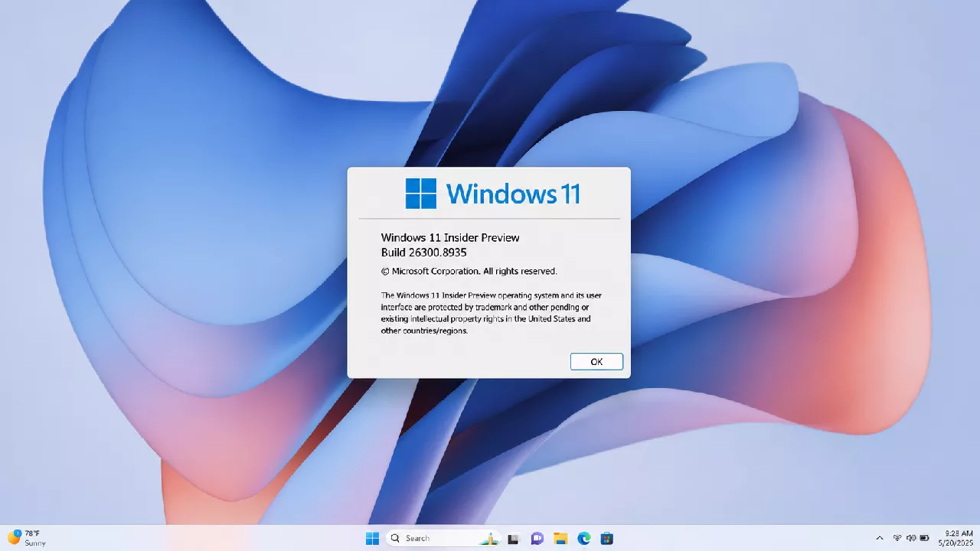This screenshot has height=551, width=980.
Task: Expand the hidden system tray icons chevron
Action: tap(880, 538)
